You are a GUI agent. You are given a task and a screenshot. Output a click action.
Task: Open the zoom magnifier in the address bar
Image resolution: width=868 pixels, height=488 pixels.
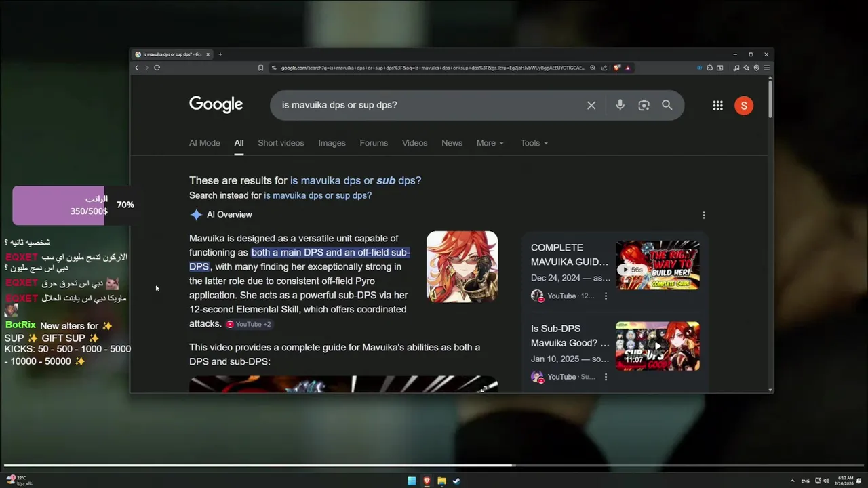coord(593,68)
